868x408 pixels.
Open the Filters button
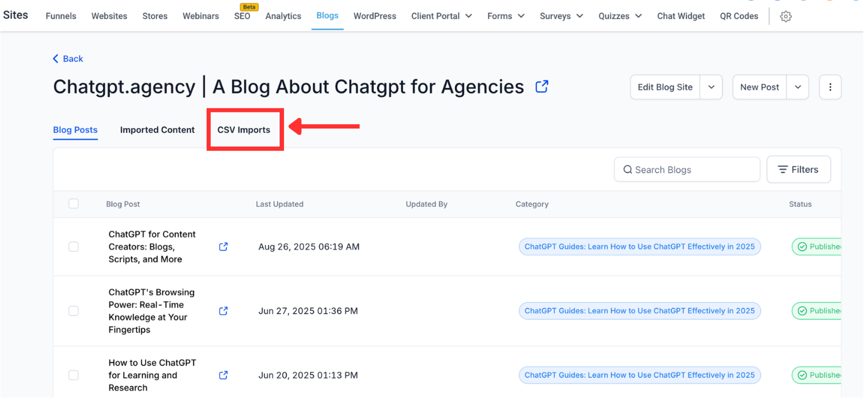(x=798, y=170)
